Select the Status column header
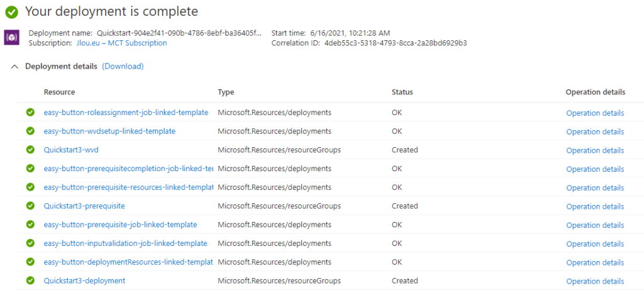Viewport: 644px width, 295px height. [x=402, y=92]
